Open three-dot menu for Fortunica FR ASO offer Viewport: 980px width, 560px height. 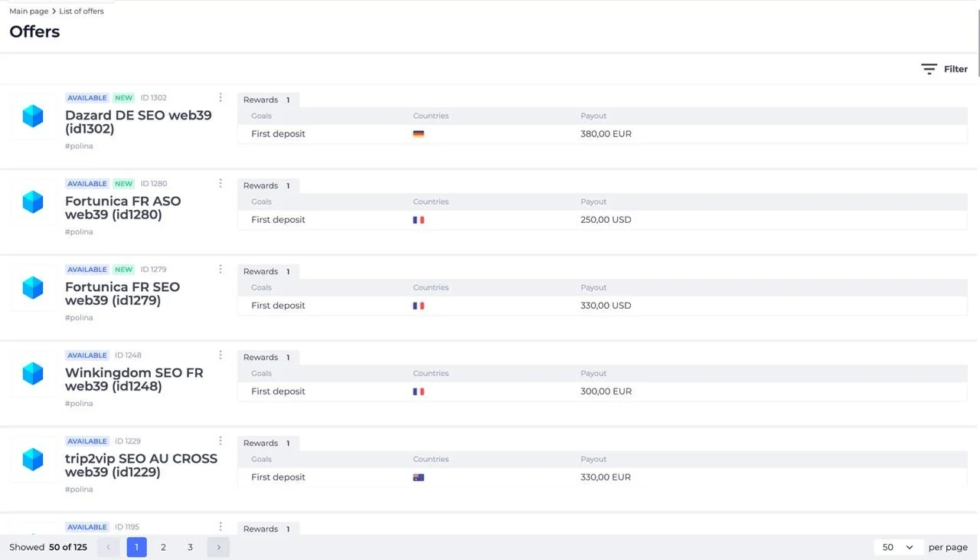click(220, 183)
